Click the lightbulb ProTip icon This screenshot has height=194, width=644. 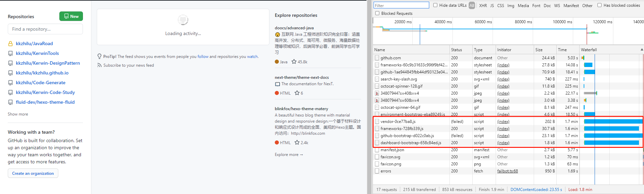(x=99, y=56)
